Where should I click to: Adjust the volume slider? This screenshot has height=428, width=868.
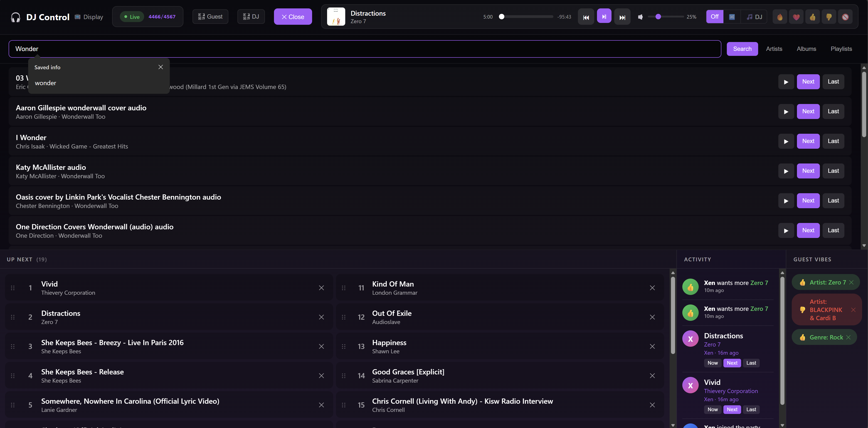coord(658,17)
